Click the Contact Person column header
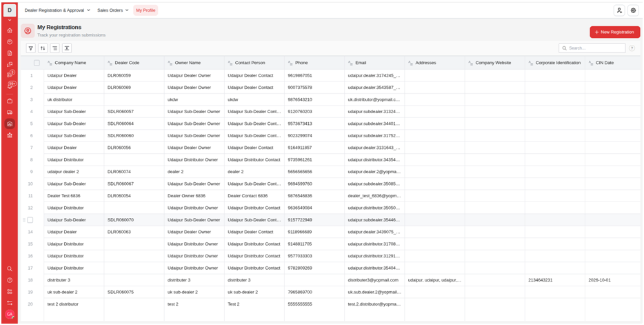This screenshot has width=644, height=325. [x=254, y=63]
